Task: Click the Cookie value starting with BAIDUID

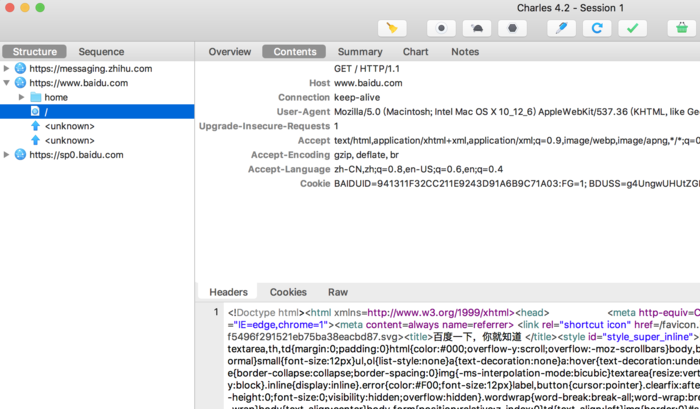Action: point(517,183)
